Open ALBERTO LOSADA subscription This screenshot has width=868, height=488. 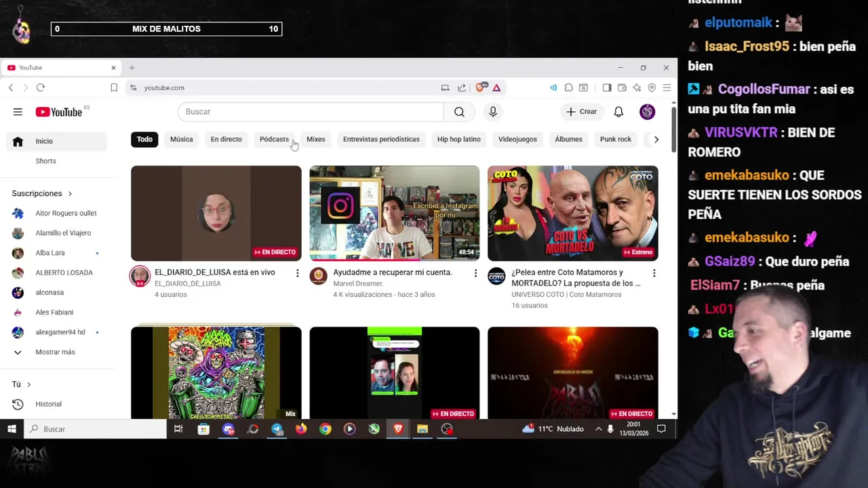click(x=57, y=272)
